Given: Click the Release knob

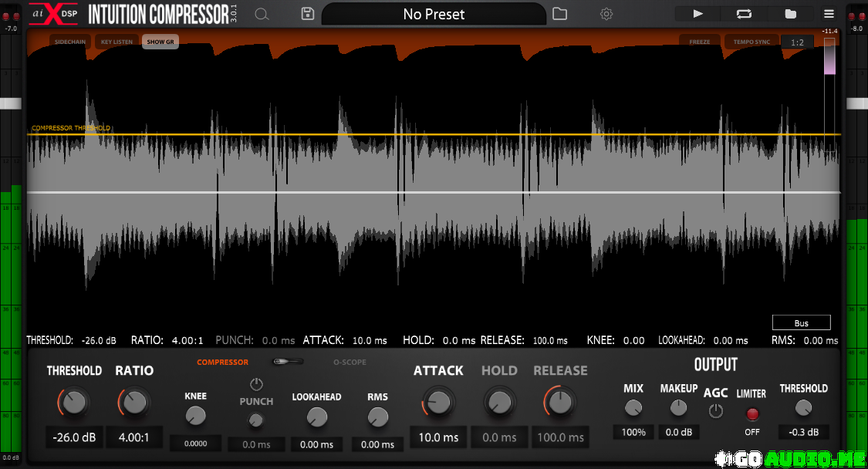Looking at the screenshot, I should tap(560, 403).
